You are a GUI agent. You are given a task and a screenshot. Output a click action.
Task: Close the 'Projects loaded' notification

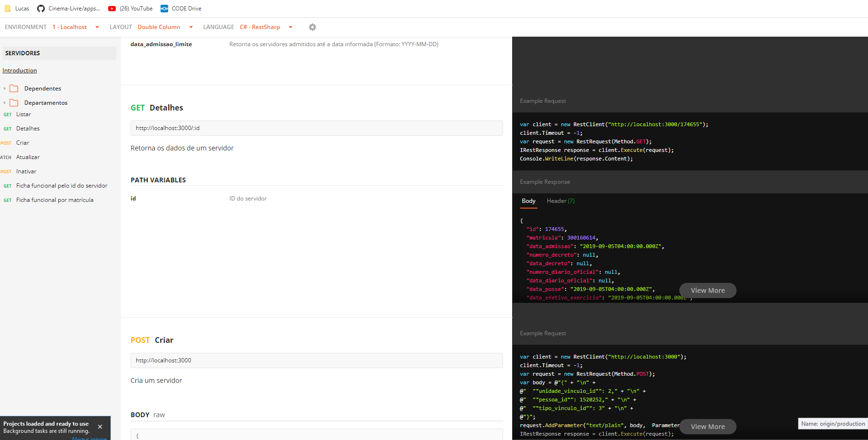point(100,427)
